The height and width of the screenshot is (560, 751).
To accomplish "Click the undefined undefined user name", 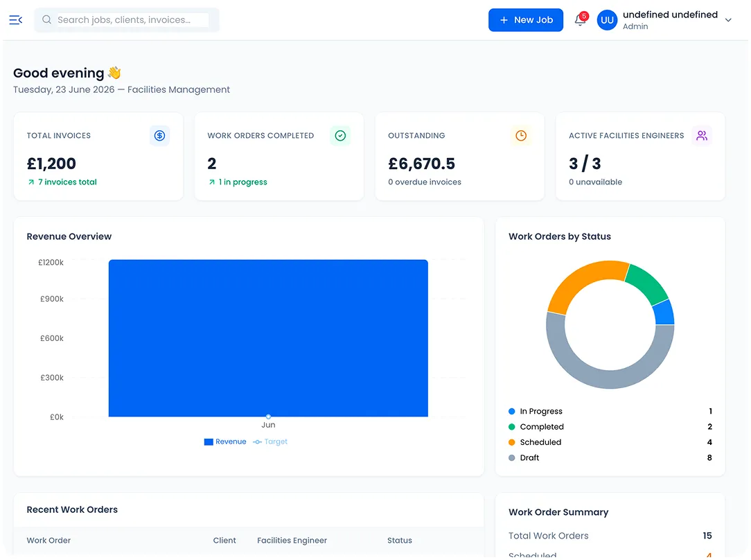I will pos(670,15).
